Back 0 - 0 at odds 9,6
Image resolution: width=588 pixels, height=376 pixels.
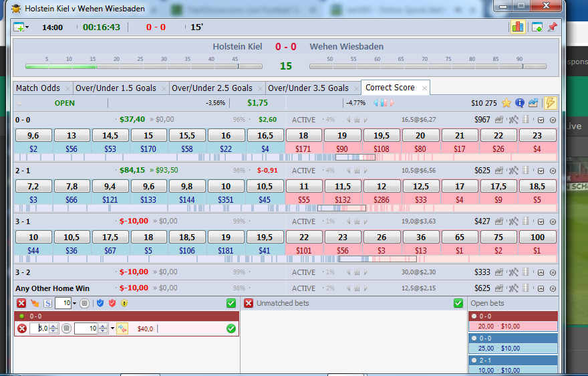(33, 135)
